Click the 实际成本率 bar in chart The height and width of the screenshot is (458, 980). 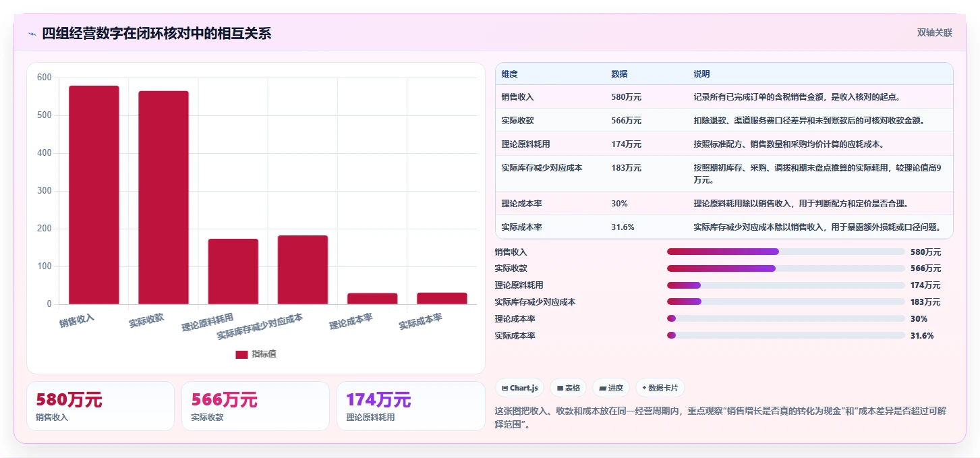pyautogui.click(x=442, y=298)
